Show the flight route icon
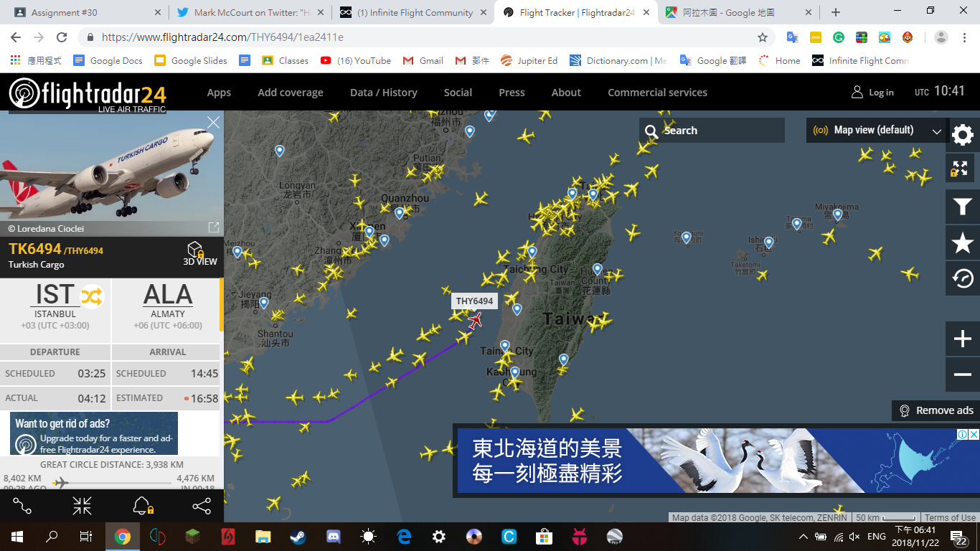Viewport: 980px width, 551px height. coord(22,507)
